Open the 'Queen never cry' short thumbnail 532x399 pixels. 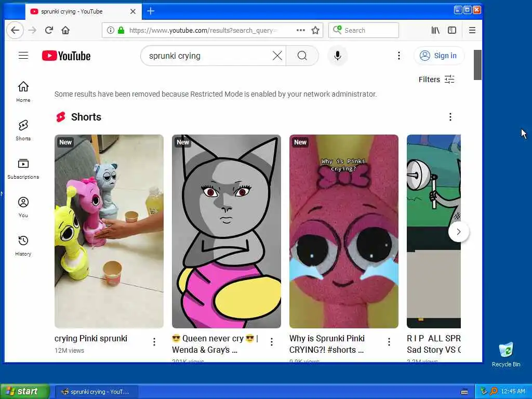click(227, 231)
